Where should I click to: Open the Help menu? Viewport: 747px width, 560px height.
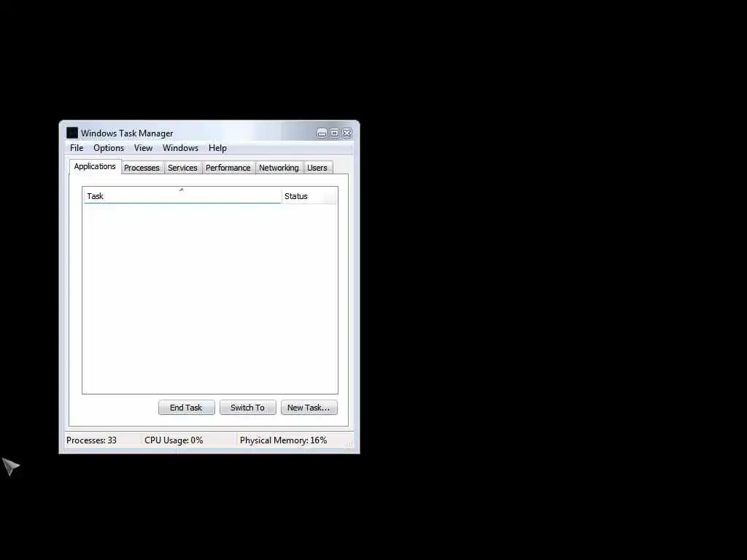(x=217, y=148)
